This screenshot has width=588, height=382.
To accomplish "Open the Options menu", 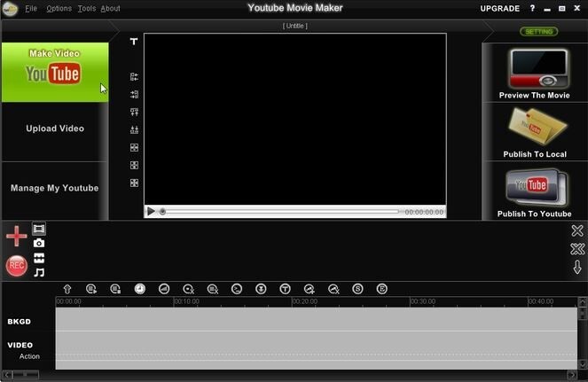I will tap(59, 8).
